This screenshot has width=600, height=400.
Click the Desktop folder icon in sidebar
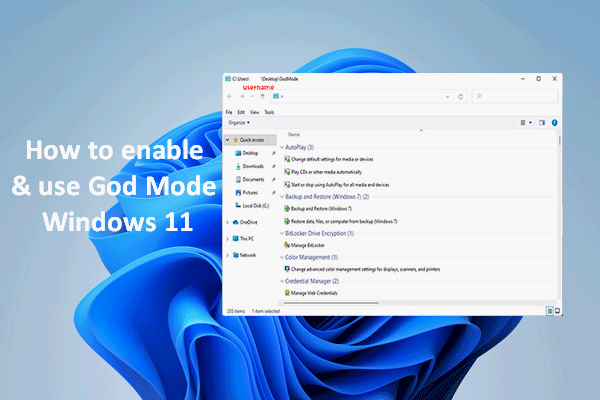click(238, 153)
